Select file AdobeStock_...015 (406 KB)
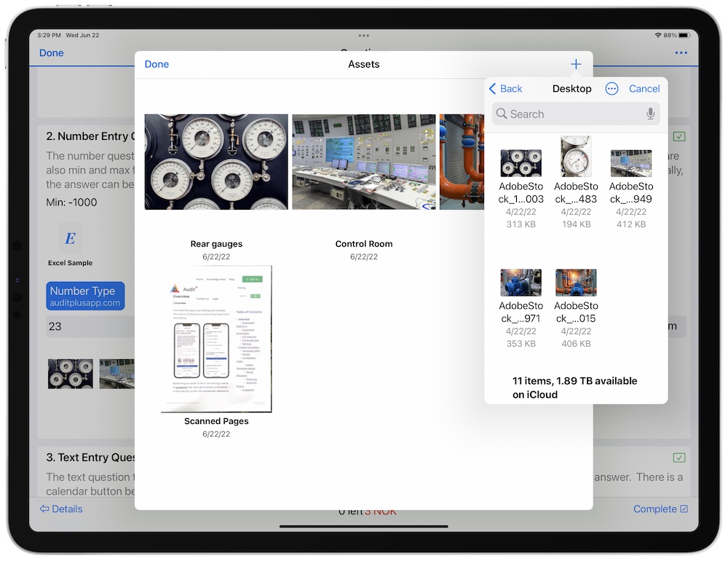Image resolution: width=728 pixels, height=561 pixels. (576, 308)
